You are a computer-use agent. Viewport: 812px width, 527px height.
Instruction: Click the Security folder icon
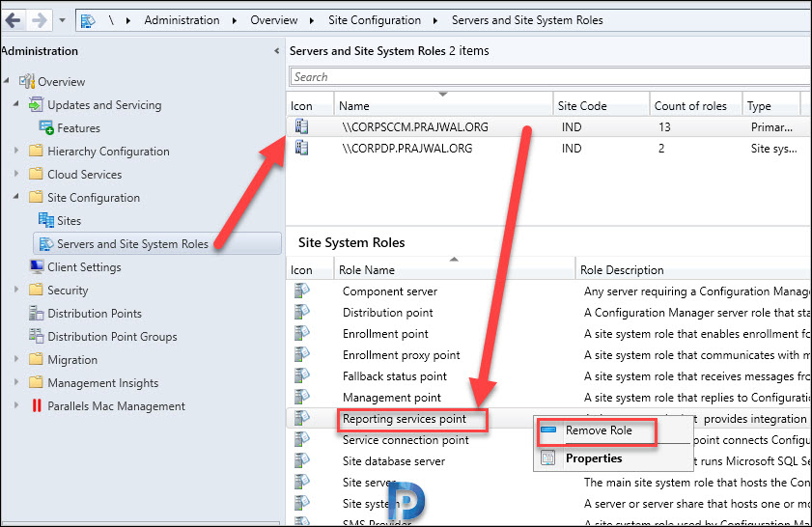tap(36, 290)
